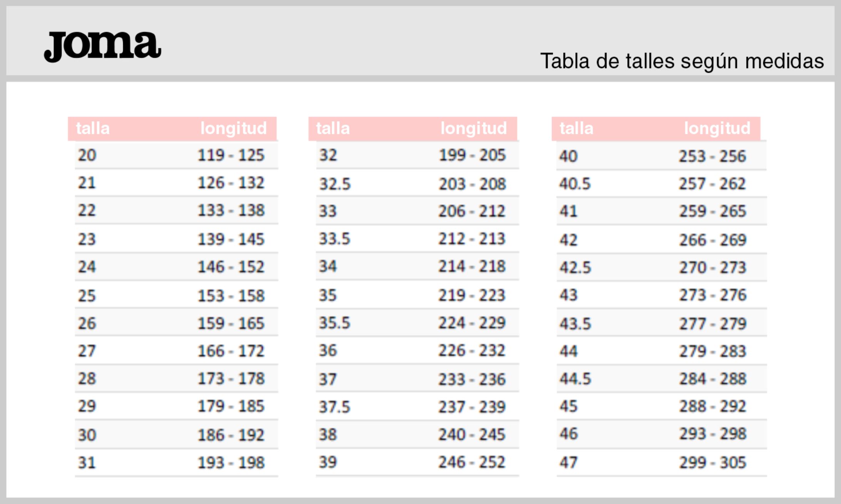The image size is (841, 504).
Task: Click the size 35.5 row label
Action: 334,323
